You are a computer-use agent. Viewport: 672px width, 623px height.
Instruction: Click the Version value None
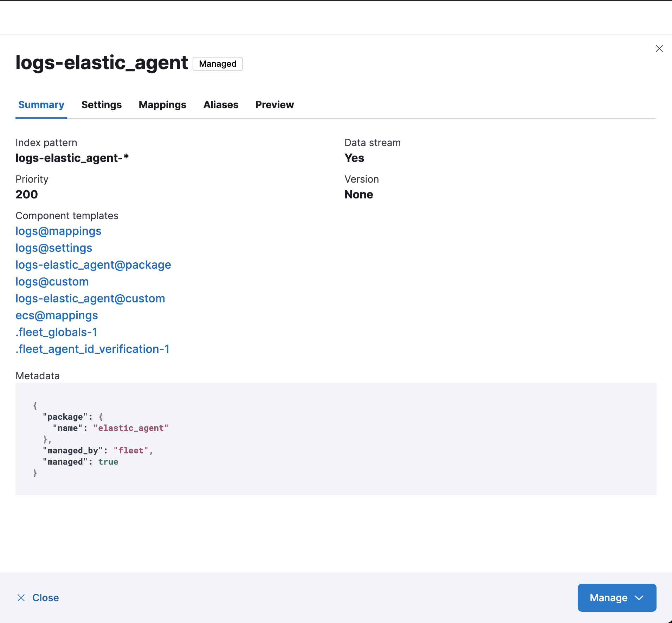tap(358, 195)
